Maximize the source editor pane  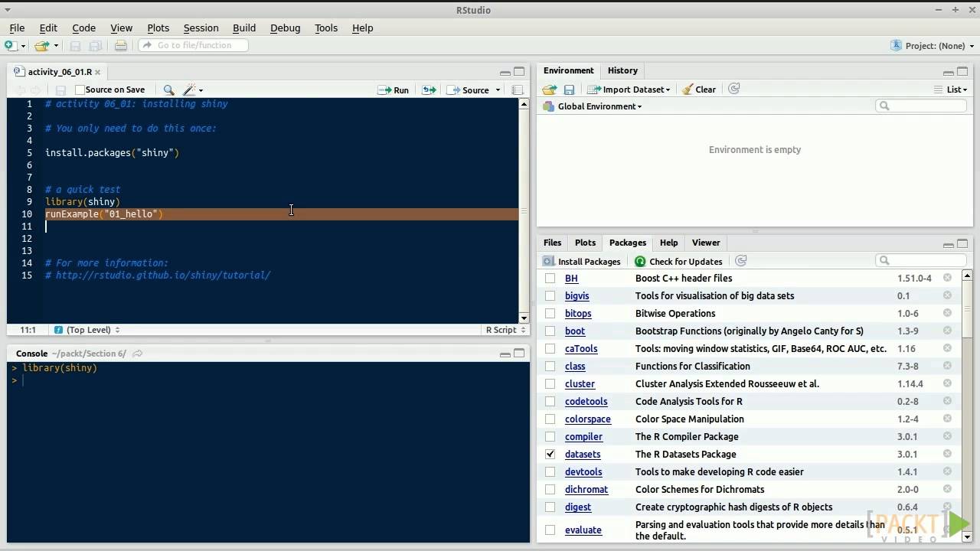tap(519, 72)
